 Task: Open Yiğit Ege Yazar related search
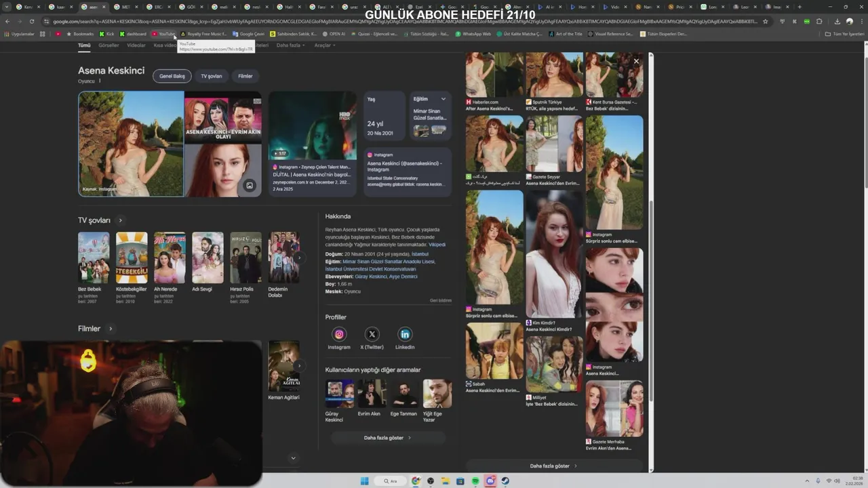pyautogui.click(x=437, y=401)
